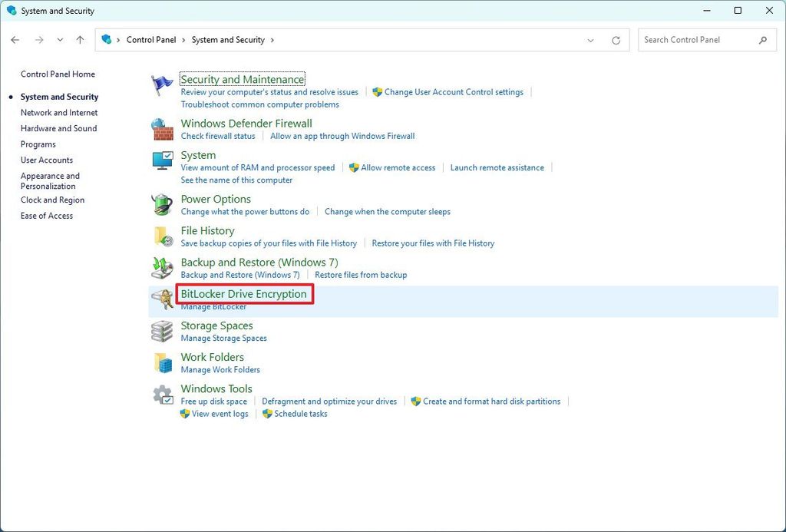Click the System monitor icon

[x=162, y=160]
